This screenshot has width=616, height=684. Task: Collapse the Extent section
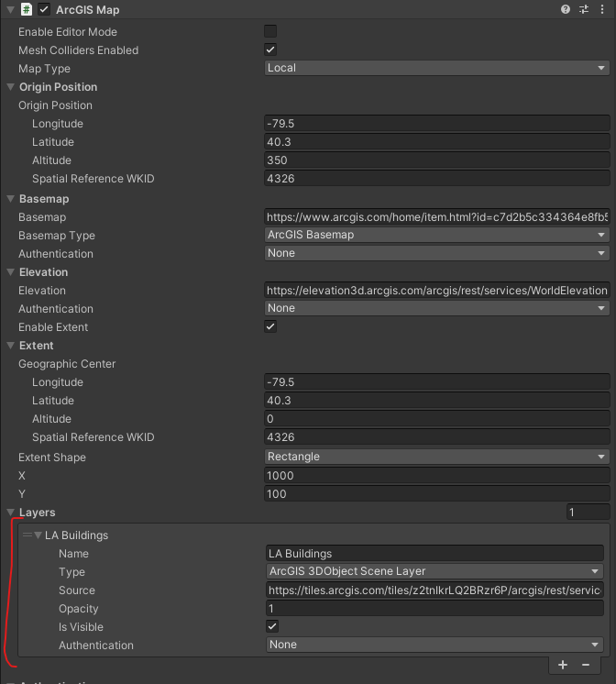pos(11,345)
